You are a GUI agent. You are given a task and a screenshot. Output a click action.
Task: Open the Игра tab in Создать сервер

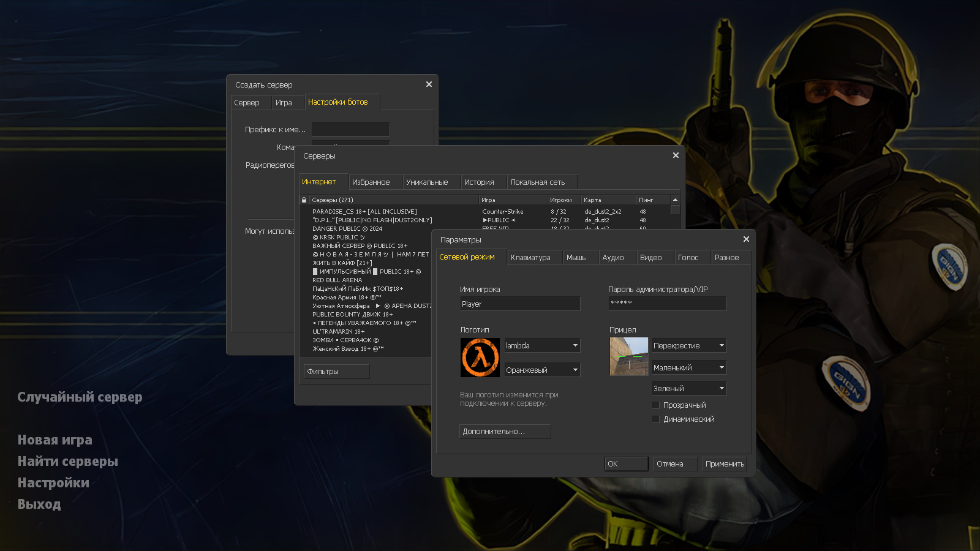point(288,102)
